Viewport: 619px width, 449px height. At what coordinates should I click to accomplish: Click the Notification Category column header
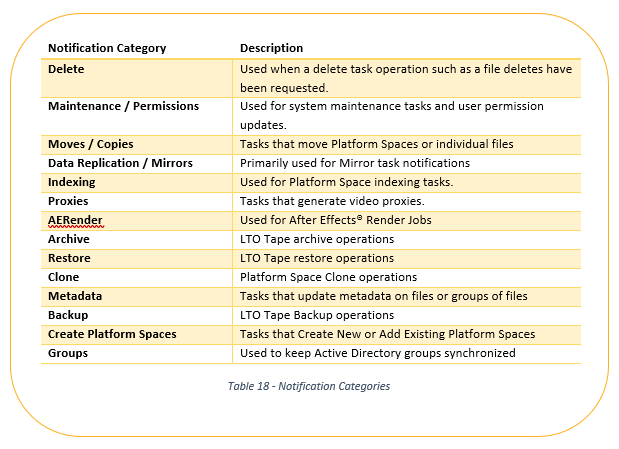pos(107,48)
